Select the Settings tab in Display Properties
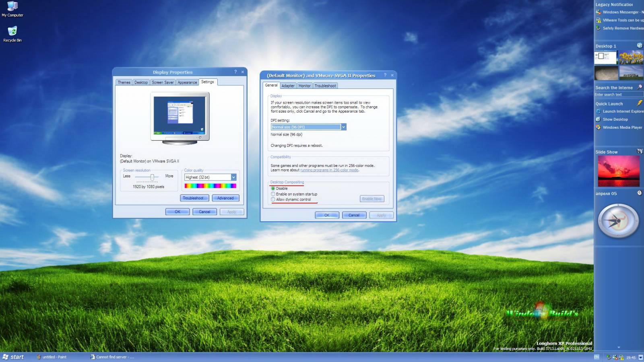644x362 pixels. click(x=208, y=82)
